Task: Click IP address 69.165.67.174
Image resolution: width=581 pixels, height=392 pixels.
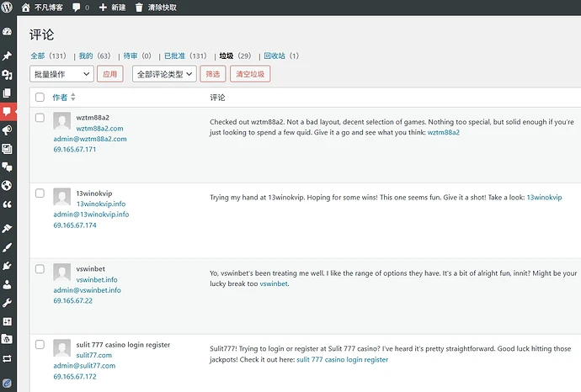Action: pyautogui.click(x=75, y=225)
